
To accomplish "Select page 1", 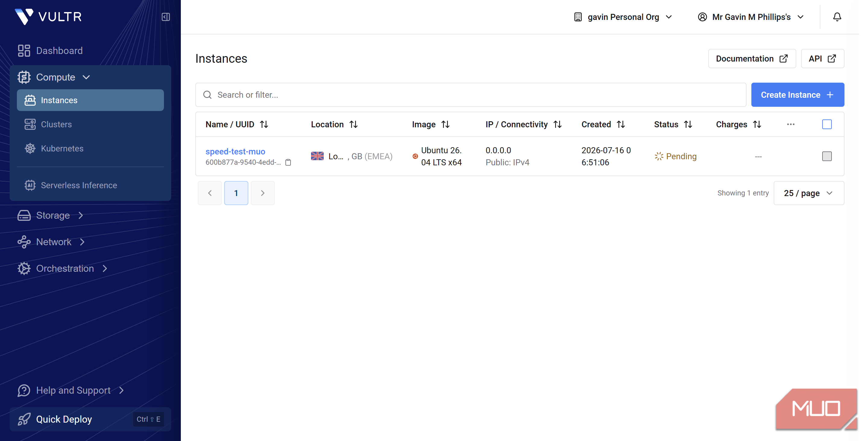I will [x=236, y=193].
